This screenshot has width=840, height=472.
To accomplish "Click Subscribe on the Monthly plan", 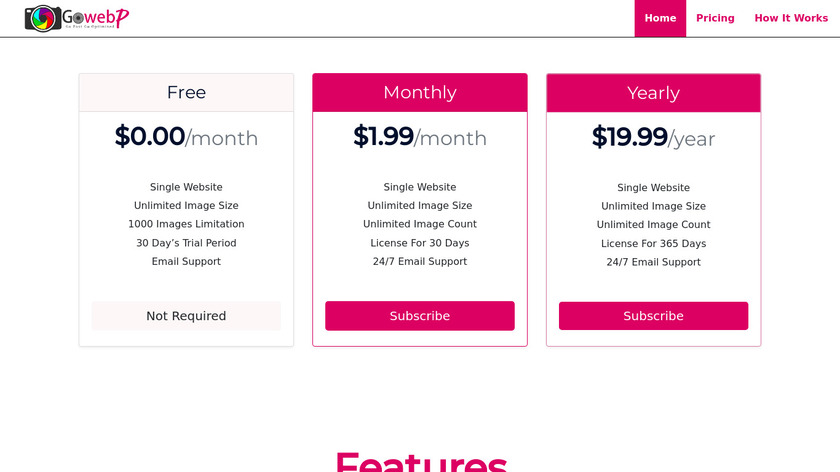I will pos(420,316).
